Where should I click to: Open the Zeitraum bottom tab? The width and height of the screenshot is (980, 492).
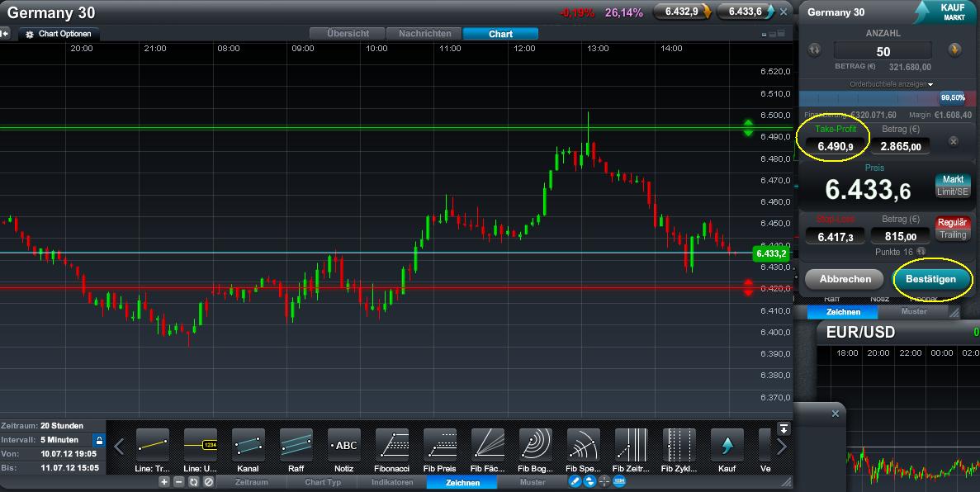tap(251, 482)
